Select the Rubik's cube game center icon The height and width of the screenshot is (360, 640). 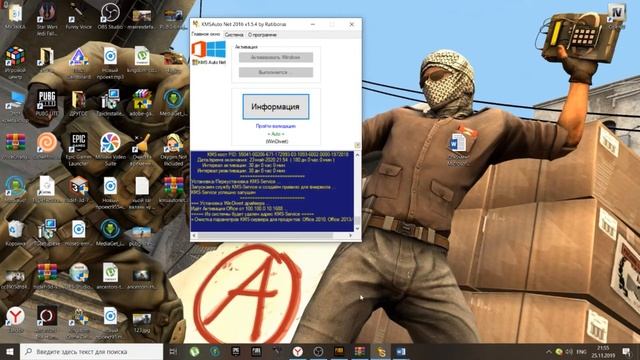(15, 62)
